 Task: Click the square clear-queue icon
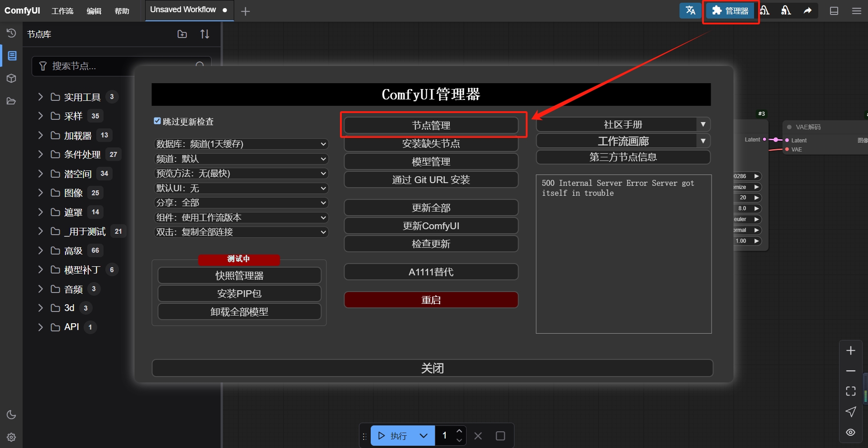(x=500, y=436)
